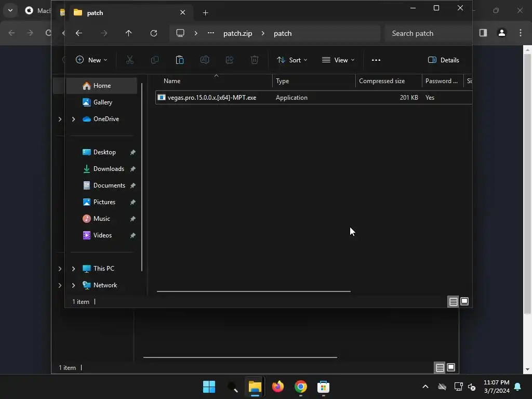Open the New dropdown menu
The image size is (532, 399).
[91, 60]
